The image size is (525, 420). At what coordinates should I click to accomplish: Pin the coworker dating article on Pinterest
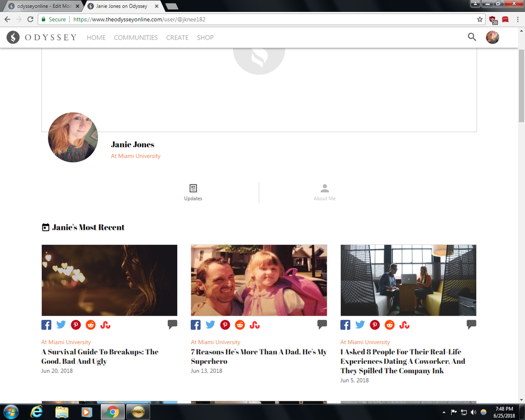(x=375, y=325)
